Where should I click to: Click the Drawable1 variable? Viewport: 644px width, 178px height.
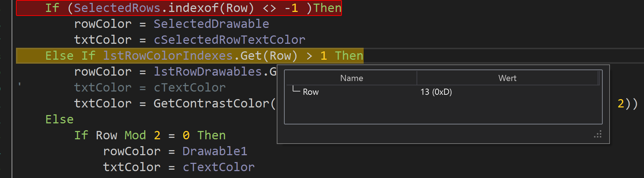[215, 151]
